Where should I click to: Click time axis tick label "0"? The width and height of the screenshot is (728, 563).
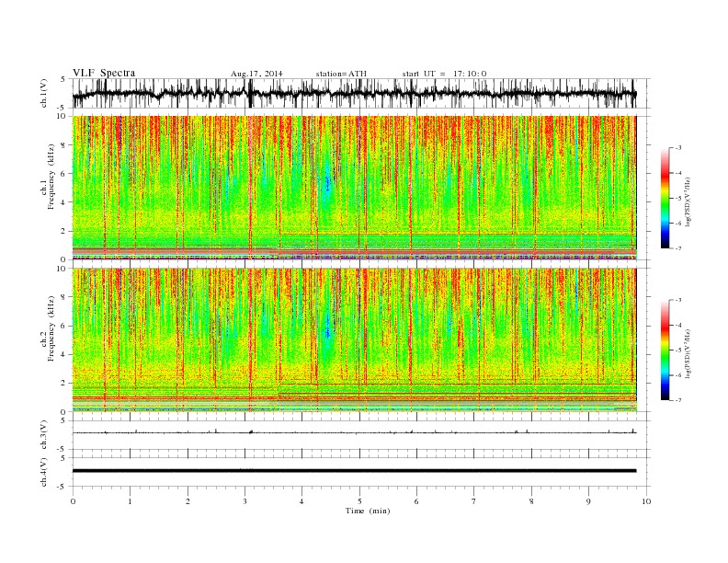[73, 501]
